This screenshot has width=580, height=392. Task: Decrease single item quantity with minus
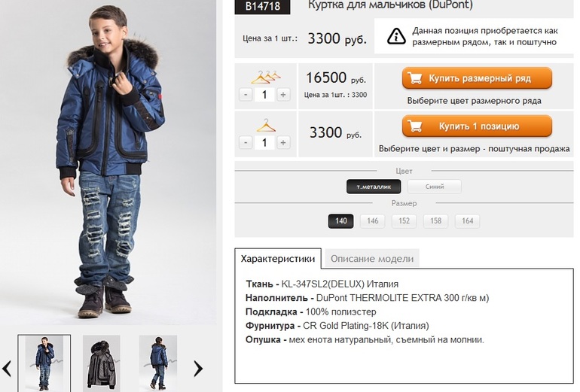[x=246, y=142]
